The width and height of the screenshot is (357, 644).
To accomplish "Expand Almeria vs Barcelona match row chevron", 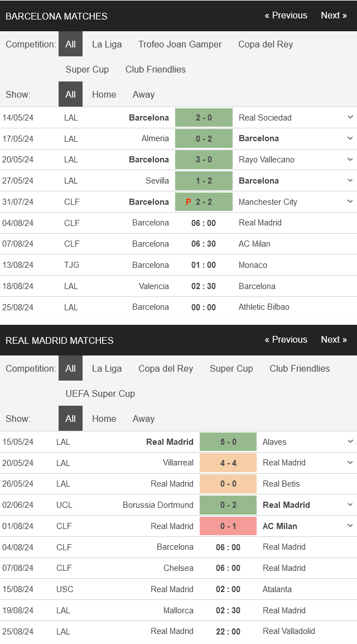I will click(x=350, y=138).
